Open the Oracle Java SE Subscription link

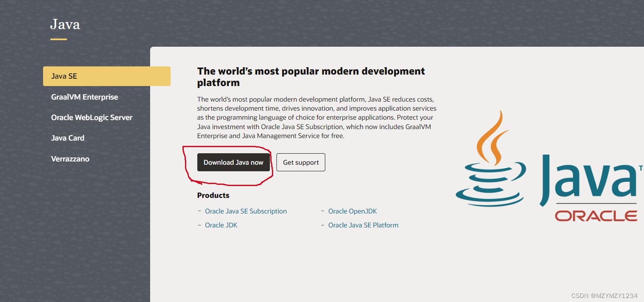[x=246, y=211]
